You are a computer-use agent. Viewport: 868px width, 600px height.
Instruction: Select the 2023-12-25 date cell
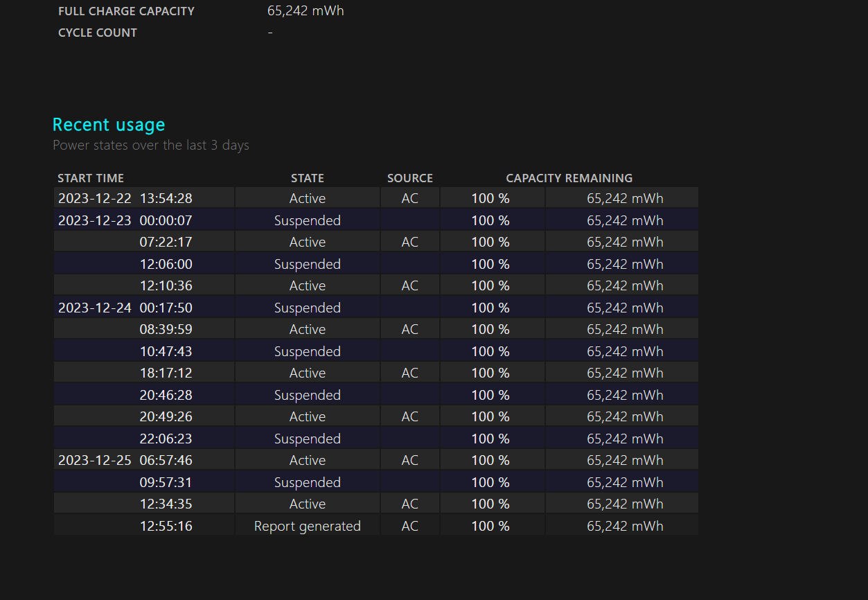point(94,460)
